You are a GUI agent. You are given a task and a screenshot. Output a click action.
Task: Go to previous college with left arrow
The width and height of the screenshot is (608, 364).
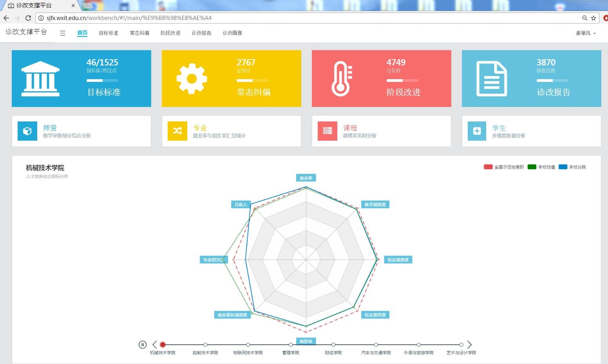pyautogui.click(x=154, y=345)
